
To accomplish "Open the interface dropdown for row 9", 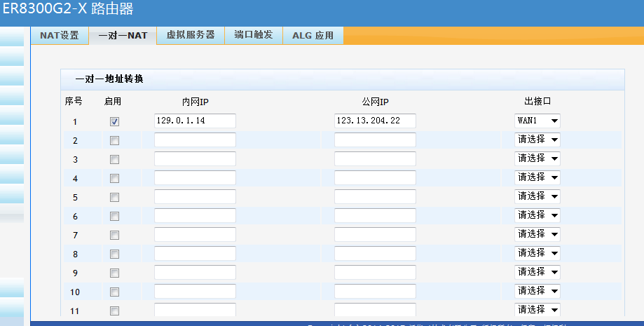I will 537,272.
